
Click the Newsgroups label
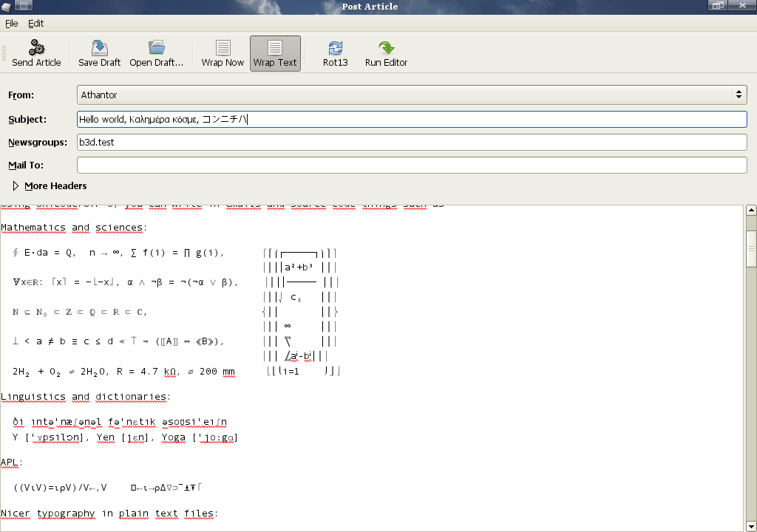pyautogui.click(x=38, y=143)
